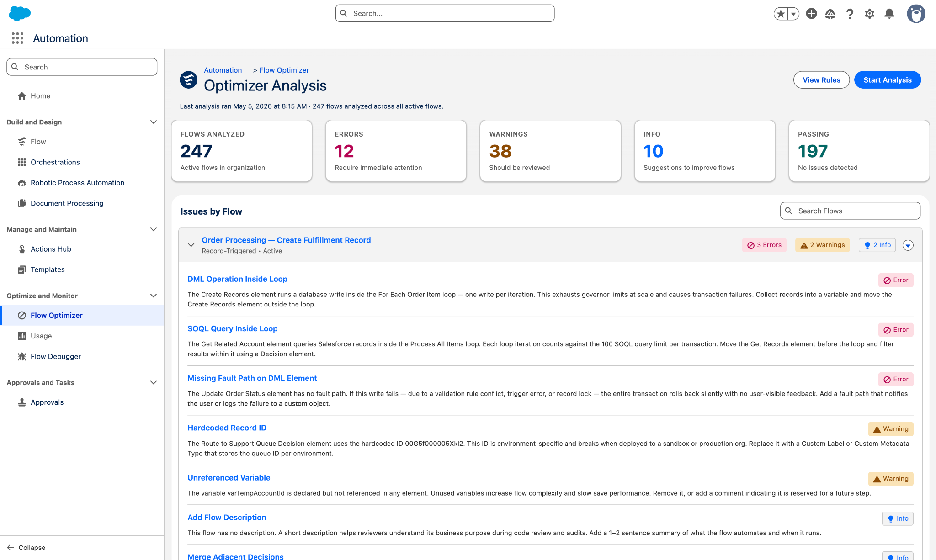
Task: Click the Approvals stamp icon
Action: [22, 402]
